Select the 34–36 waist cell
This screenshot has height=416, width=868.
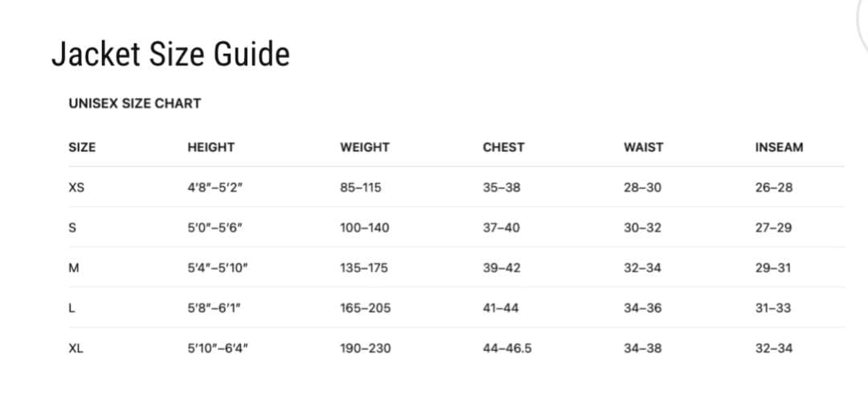point(642,308)
